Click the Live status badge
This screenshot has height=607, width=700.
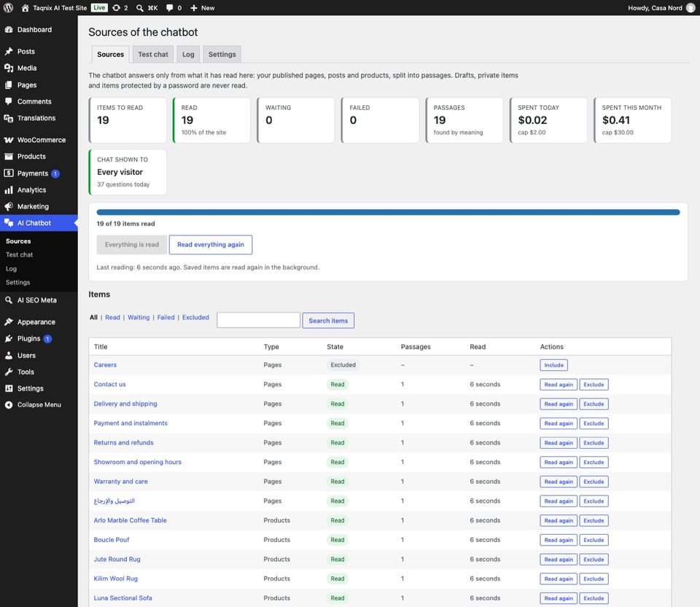(x=100, y=7)
